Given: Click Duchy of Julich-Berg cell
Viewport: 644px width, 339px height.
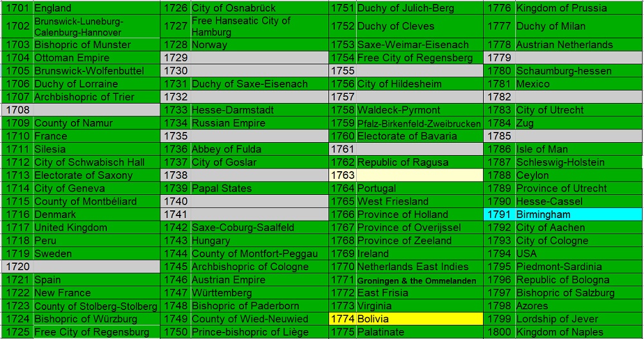Looking at the screenshot, I should [x=419, y=8].
